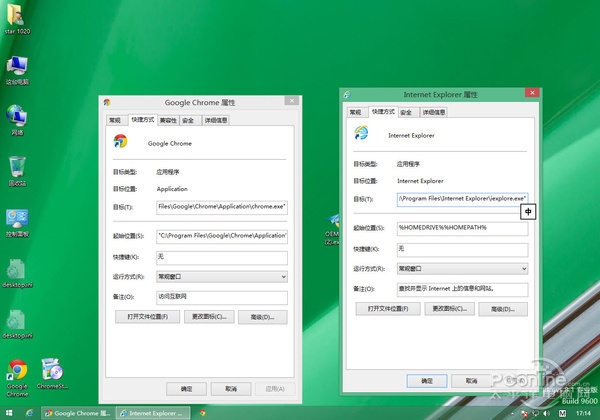Click the 快捷键 field in the Chrome dialog
Image resolution: width=600 pixels, height=420 pixels.
pos(222,257)
